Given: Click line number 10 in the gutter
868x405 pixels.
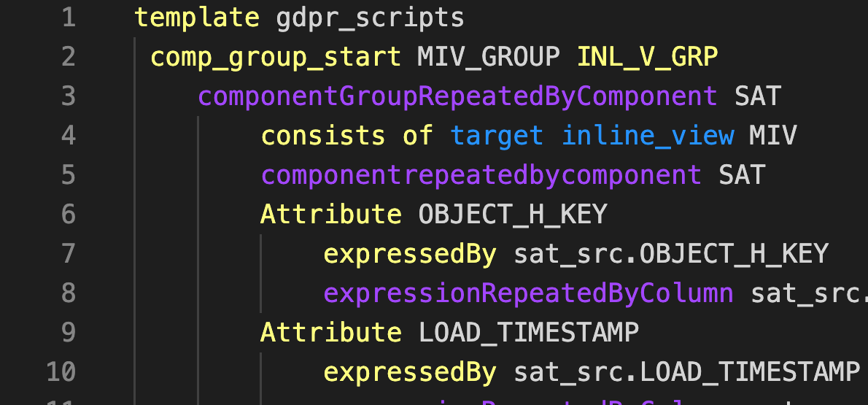Looking at the screenshot, I should pyautogui.click(x=61, y=371).
